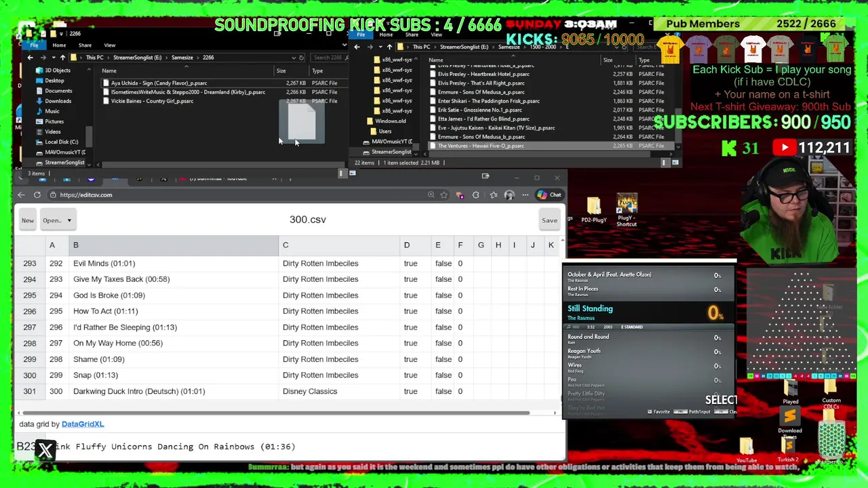868x488 pixels.
Task: Click the browser profile avatar
Action: coord(509,195)
